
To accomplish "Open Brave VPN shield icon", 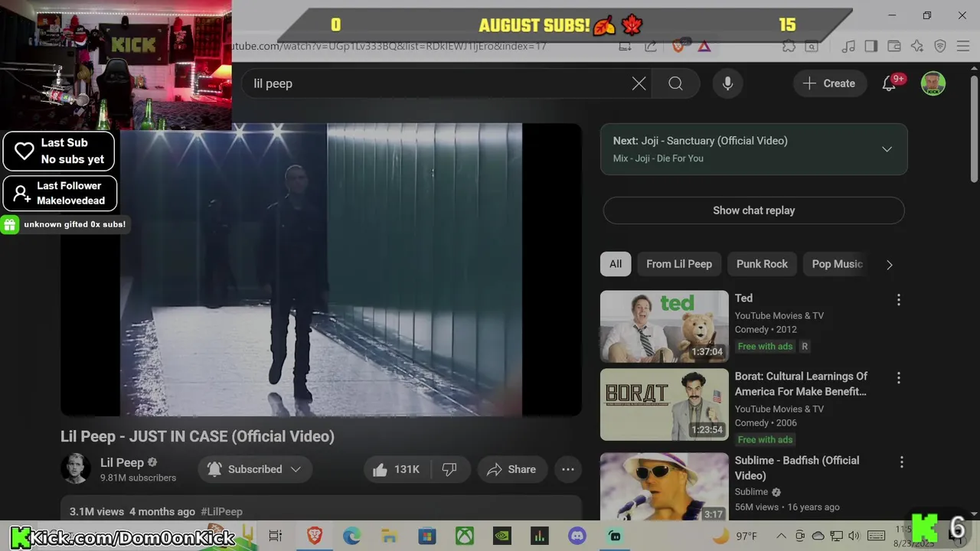I will tap(940, 46).
